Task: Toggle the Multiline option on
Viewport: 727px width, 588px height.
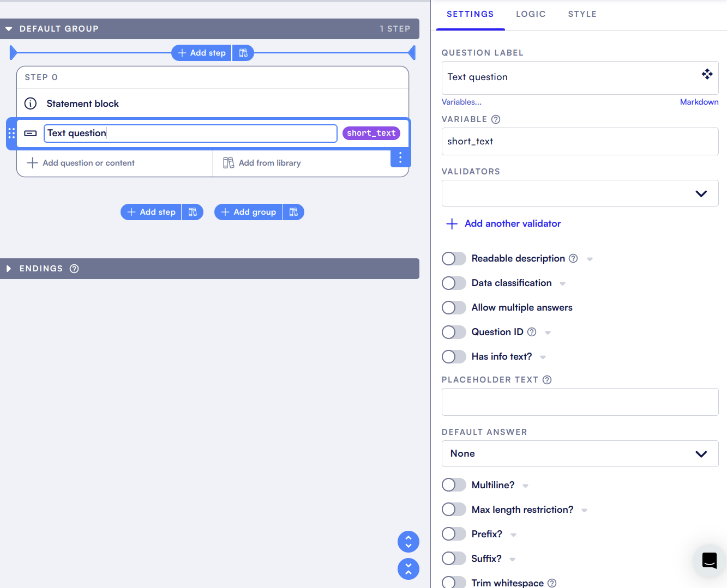Action: pyautogui.click(x=454, y=485)
